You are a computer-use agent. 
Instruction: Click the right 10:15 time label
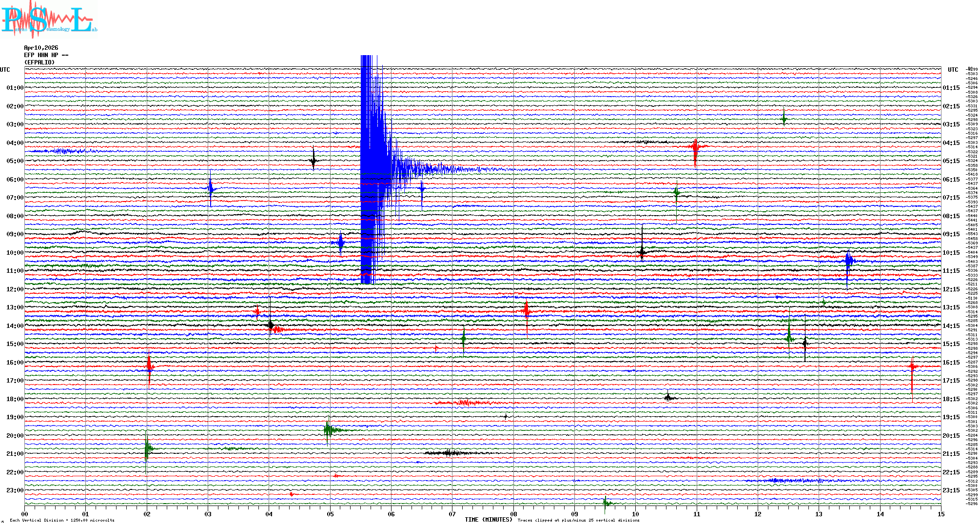click(951, 253)
